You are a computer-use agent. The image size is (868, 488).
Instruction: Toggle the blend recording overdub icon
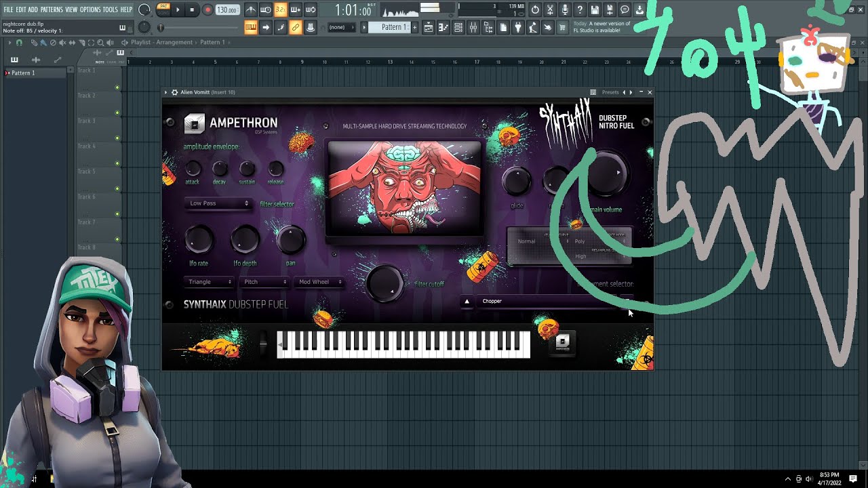coord(296,10)
